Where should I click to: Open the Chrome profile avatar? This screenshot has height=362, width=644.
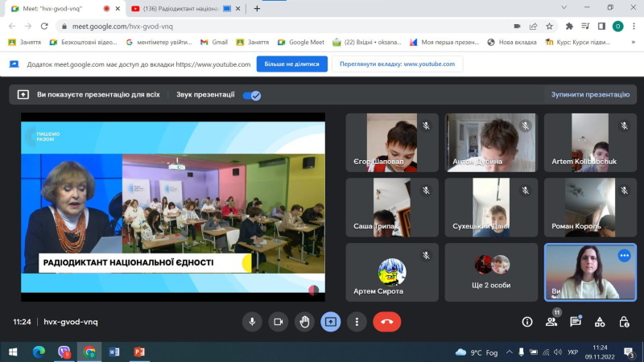(x=617, y=27)
